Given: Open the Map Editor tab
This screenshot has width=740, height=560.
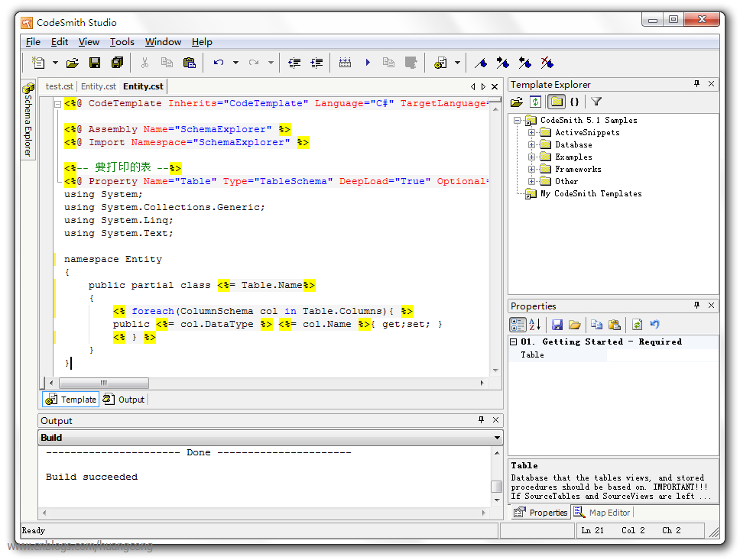Looking at the screenshot, I should click(602, 513).
